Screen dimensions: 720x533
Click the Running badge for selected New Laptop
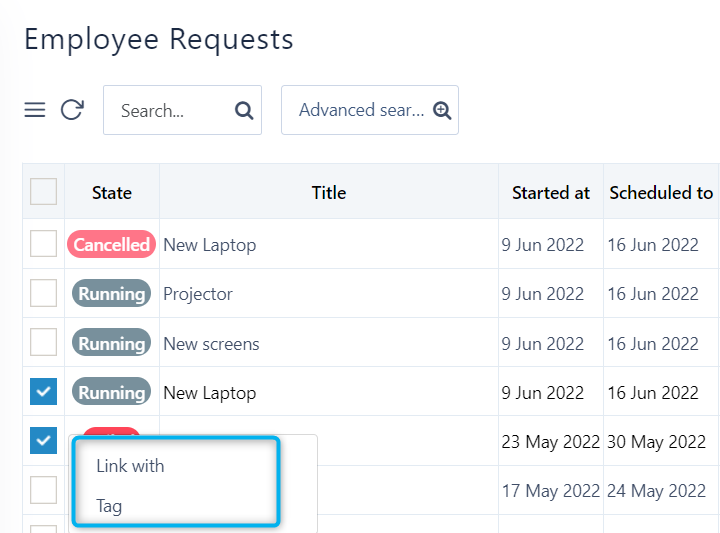pyautogui.click(x=112, y=392)
